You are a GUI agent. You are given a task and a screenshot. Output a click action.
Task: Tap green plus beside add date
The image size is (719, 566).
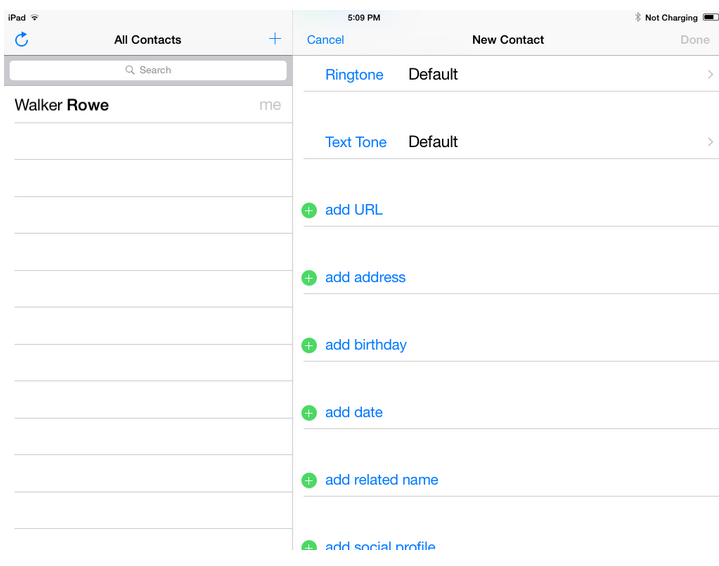coord(309,413)
